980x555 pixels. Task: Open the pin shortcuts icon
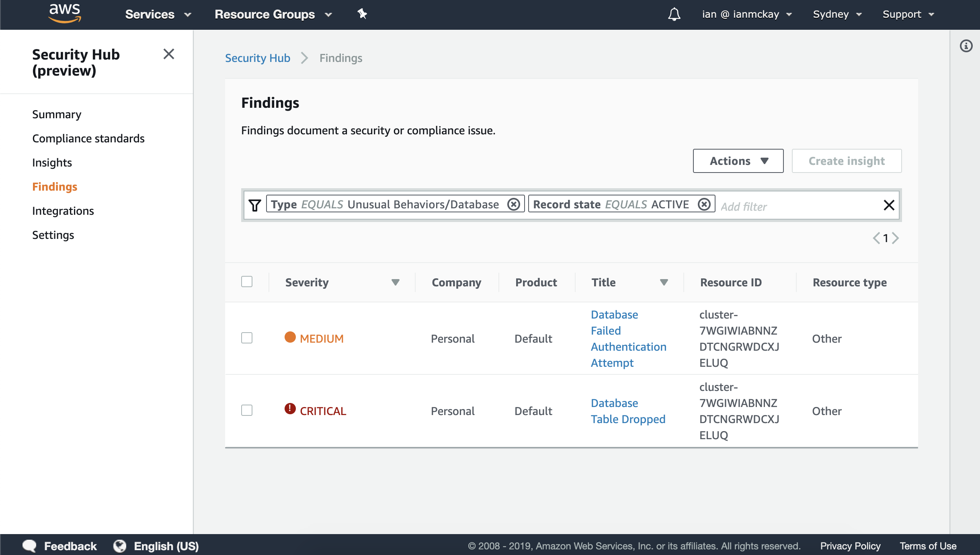[362, 14]
